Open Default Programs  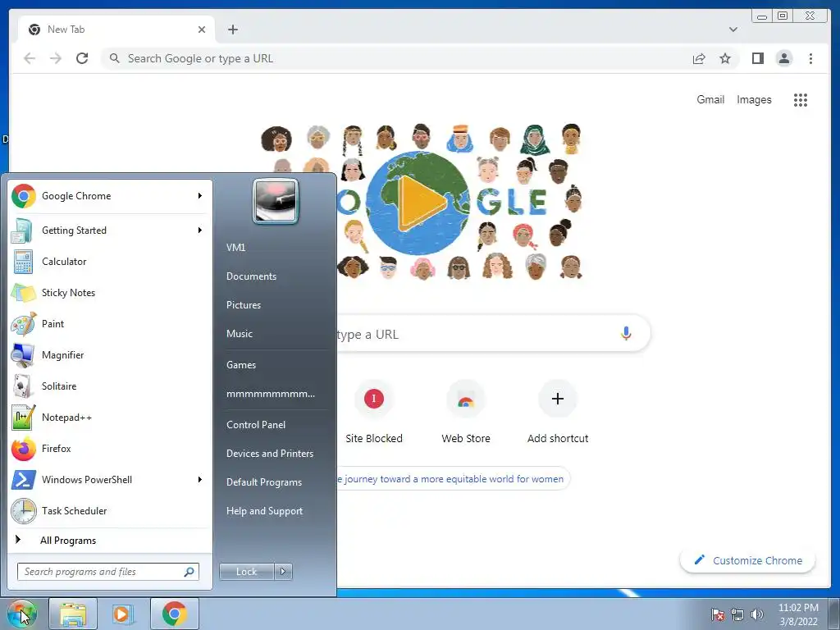tap(263, 482)
